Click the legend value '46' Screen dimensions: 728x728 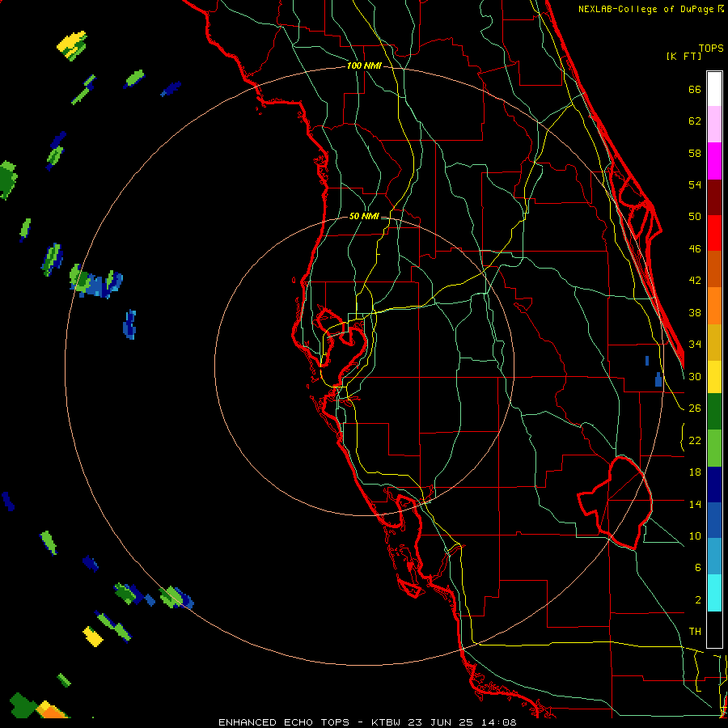point(695,249)
